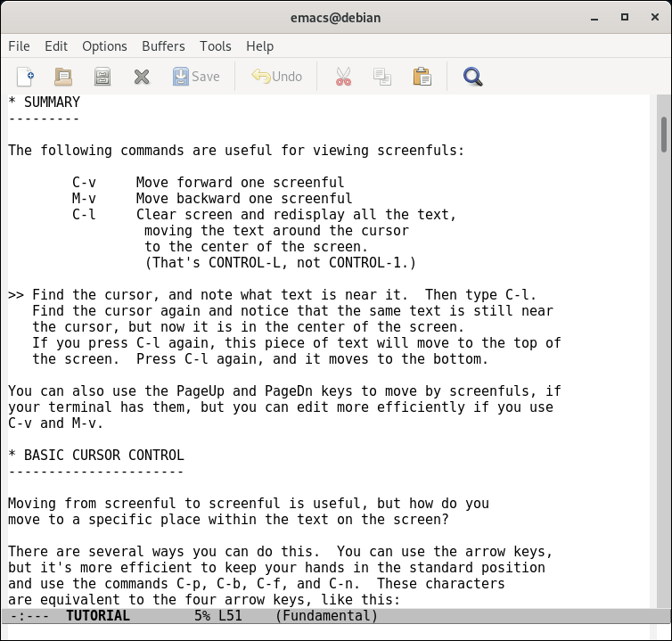672x641 pixels.
Task: Open the File menu
Action: point(19,46)
